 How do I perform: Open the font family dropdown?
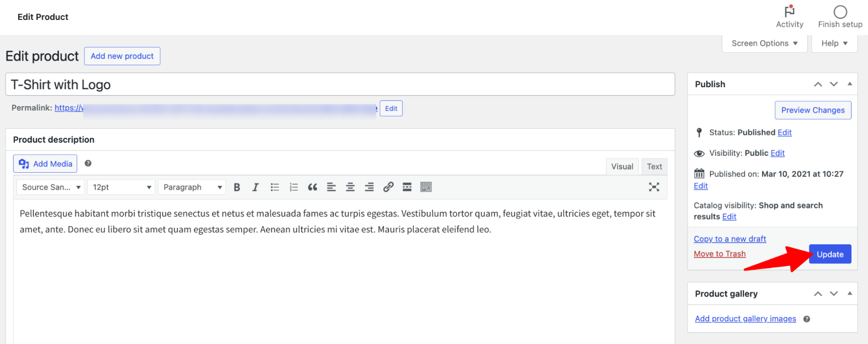(51, 187)
